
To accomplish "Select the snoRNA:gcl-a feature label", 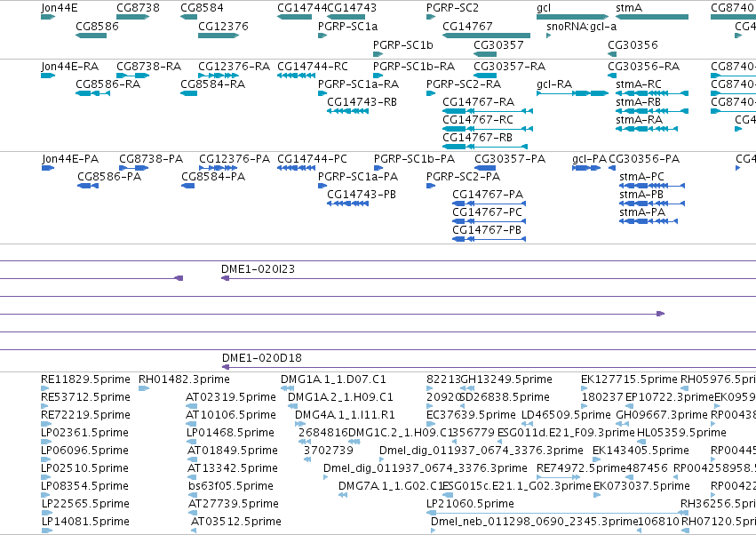I will click(582, 26).
